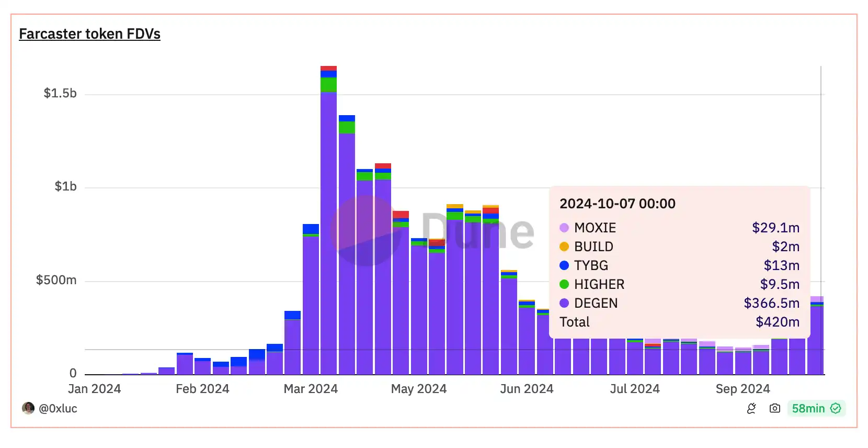Select the MOXIE light purple legend dot
The image size is (868, 448).
564,228
